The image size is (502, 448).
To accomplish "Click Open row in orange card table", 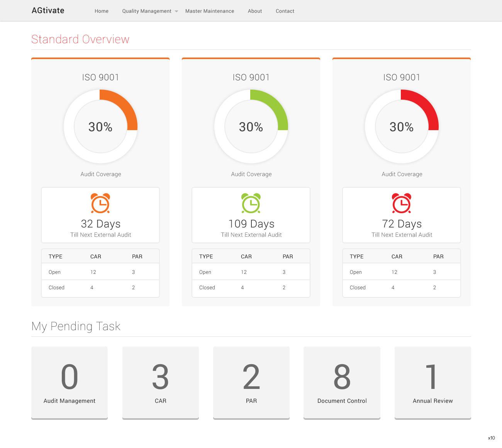I will tap(100, 272).
